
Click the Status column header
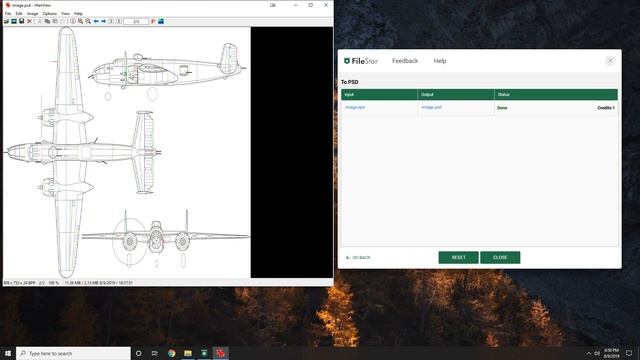click(556, 94)
